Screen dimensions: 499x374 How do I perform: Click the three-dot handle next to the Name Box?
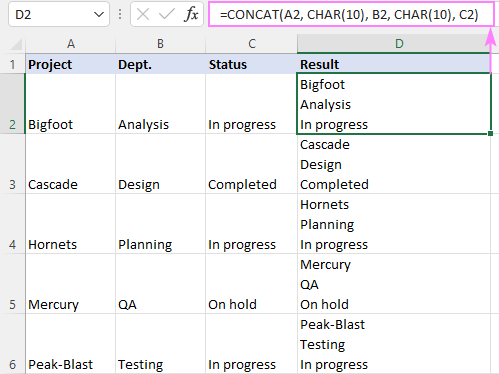coord(120,14)
